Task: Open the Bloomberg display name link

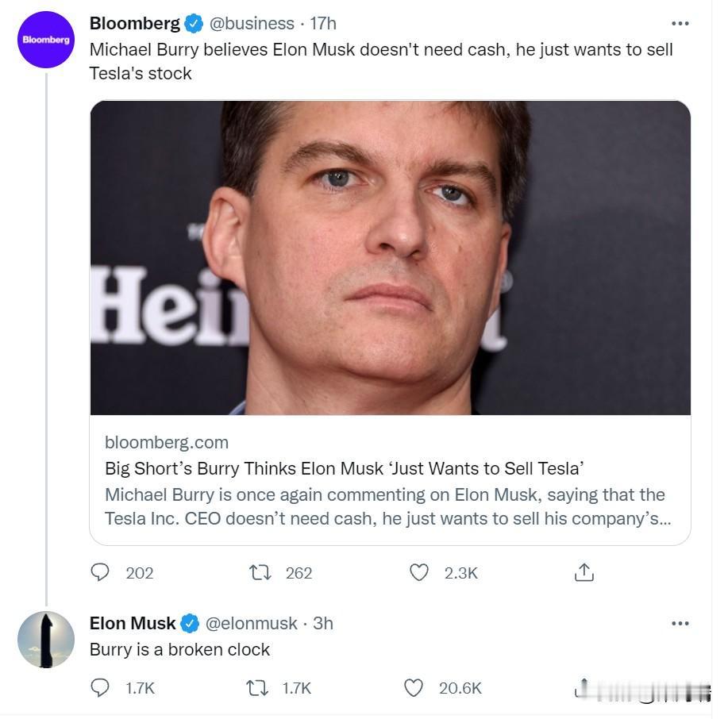Action: [134, 24]
